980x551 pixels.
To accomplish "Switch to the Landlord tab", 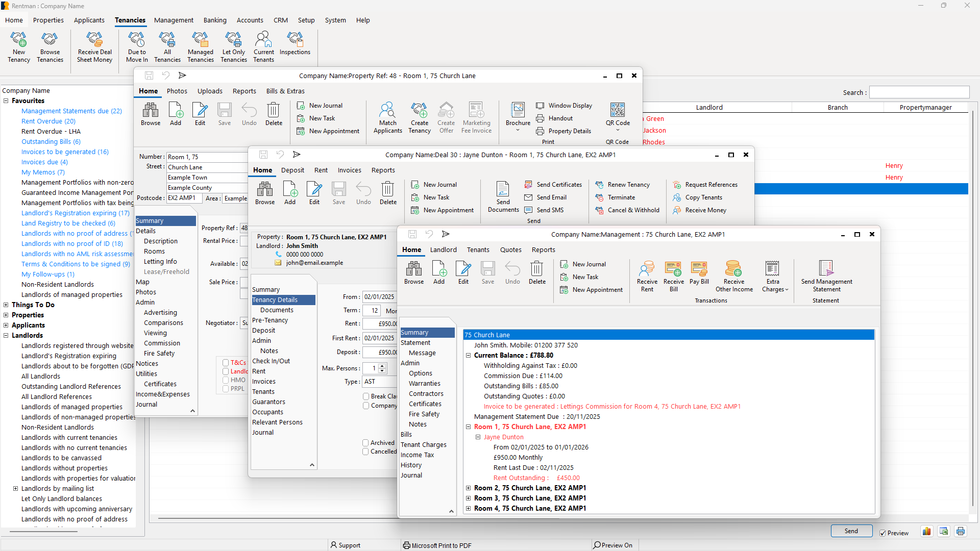I will [443, 249].
